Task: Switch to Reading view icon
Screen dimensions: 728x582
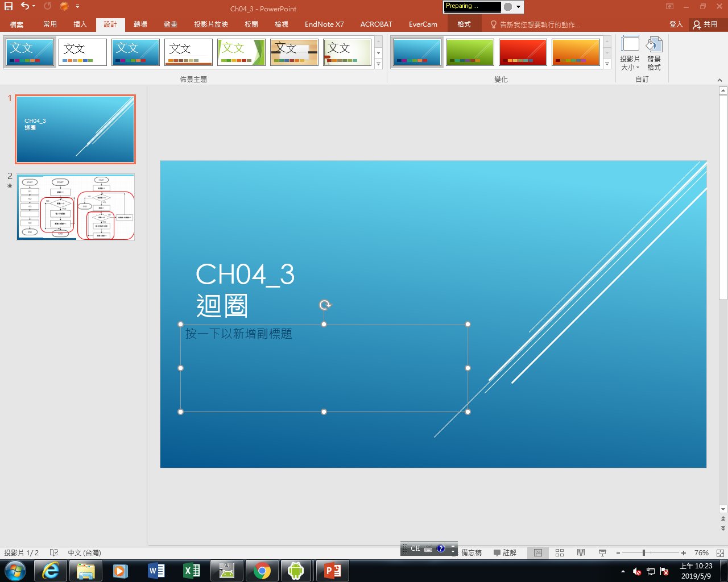Action: tap(581, 552)
